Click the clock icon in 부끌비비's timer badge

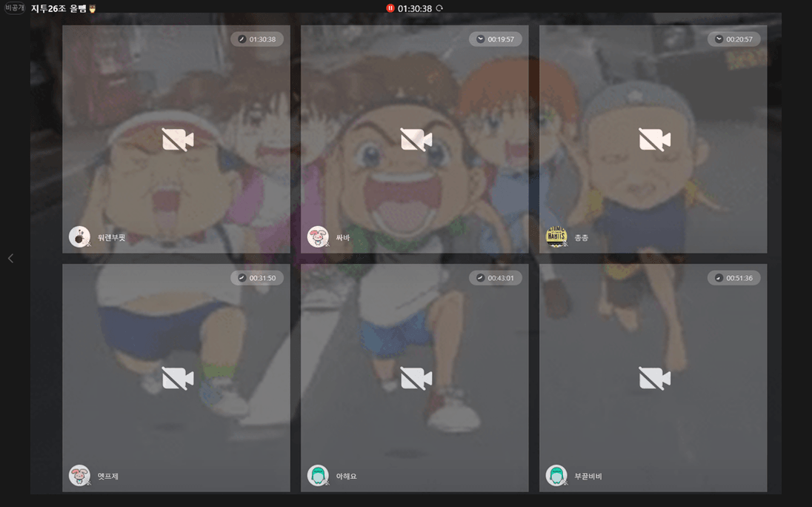click(719, 277)
